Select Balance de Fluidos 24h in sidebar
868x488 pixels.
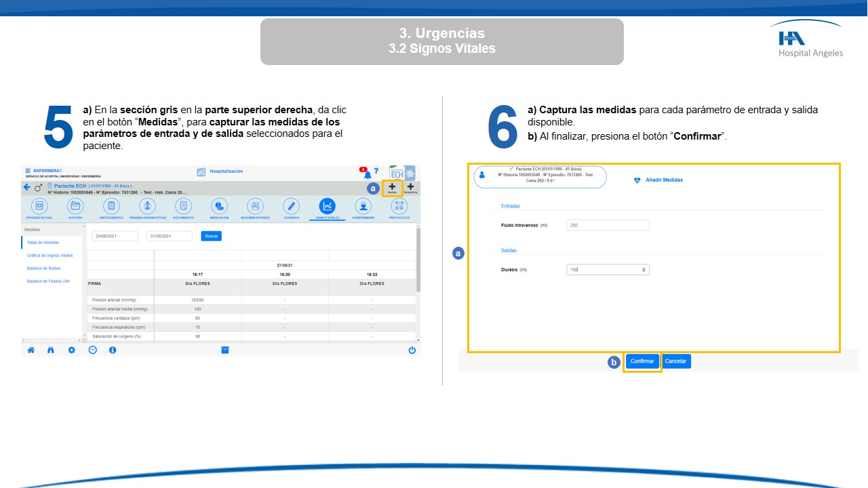(48, 281)
